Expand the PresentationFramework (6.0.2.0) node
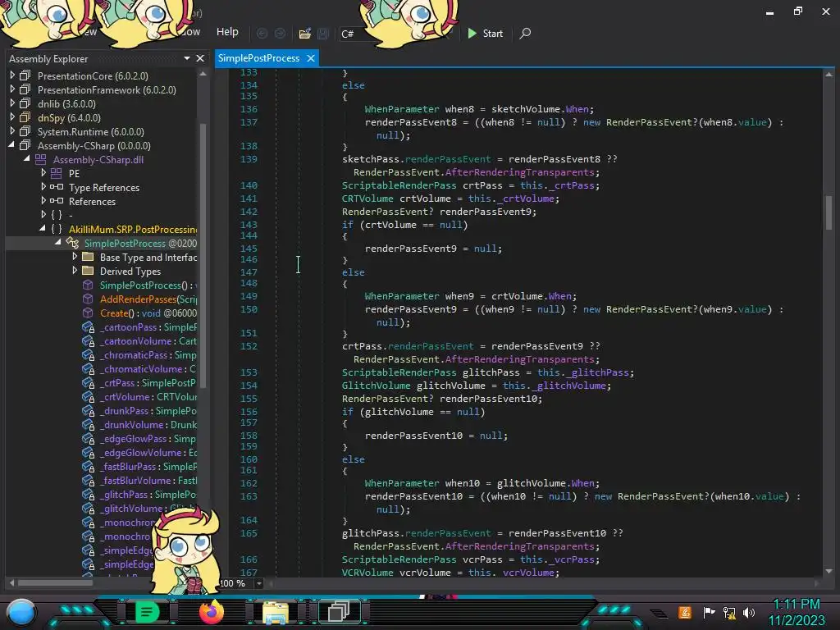This screenshot has width=840, height=630. pos(12,89)
